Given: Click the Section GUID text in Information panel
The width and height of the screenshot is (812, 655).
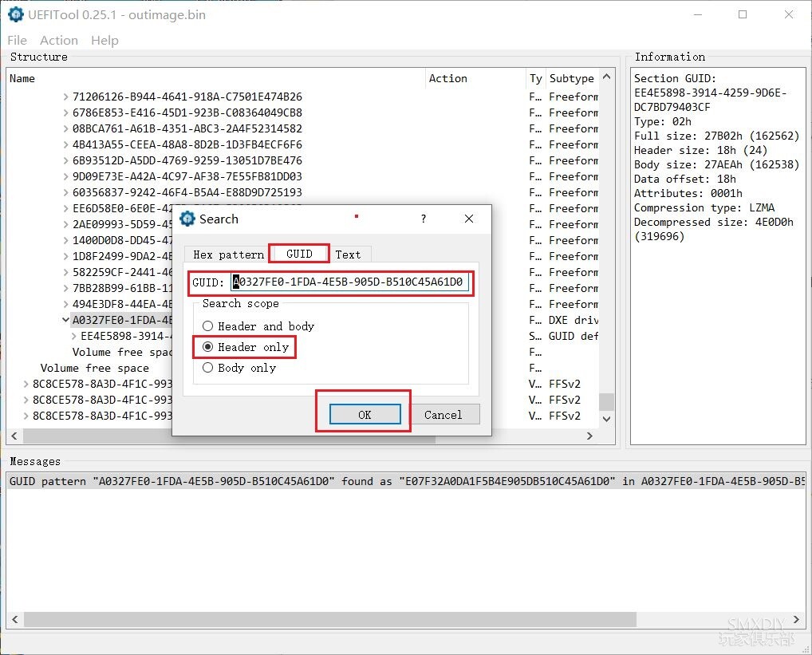Looking at the screenshot, I should pyautogui.click(x=675, y=78).
